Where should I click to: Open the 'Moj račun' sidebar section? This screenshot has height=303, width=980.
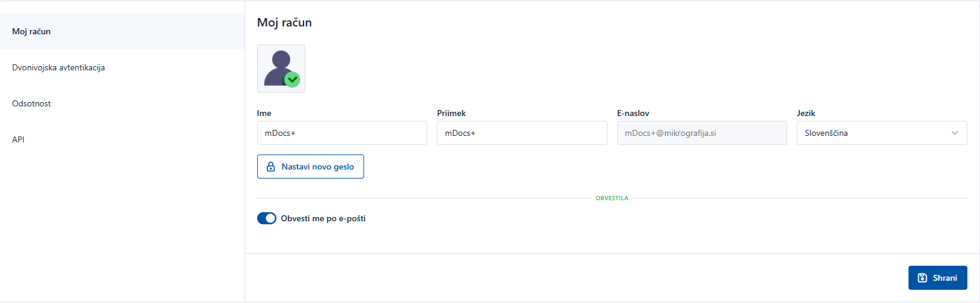coord(31,31)
